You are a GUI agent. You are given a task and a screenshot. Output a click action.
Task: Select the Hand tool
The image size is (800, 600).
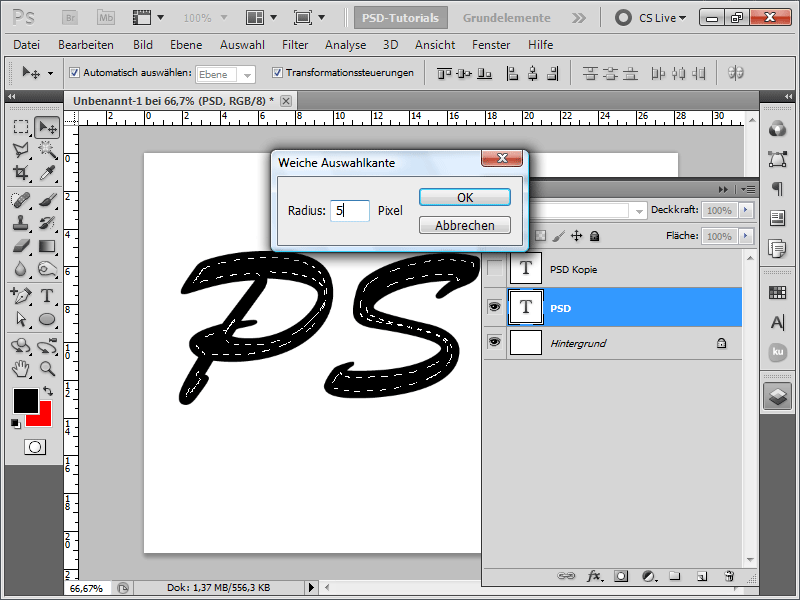point(21,368)
